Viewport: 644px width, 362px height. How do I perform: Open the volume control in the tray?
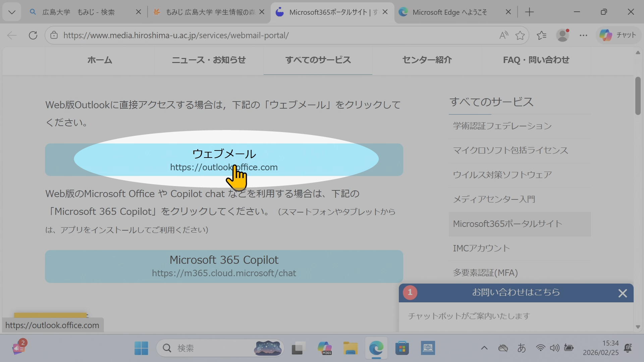(554, 348)
